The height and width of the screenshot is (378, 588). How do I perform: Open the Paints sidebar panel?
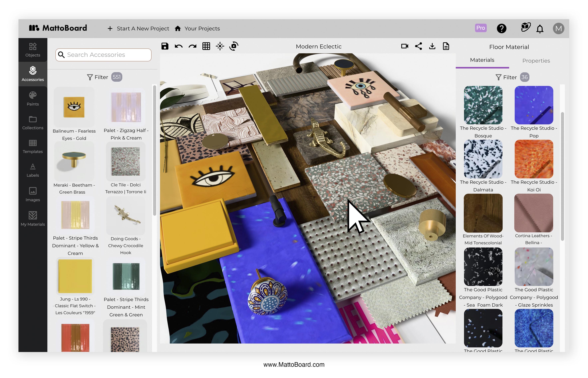[33, 98]
